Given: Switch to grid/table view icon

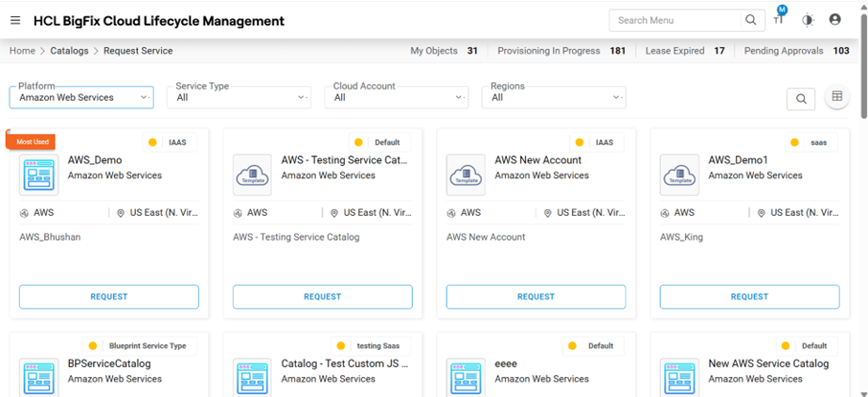Looking at the screenshot, I should coord(836,97).
